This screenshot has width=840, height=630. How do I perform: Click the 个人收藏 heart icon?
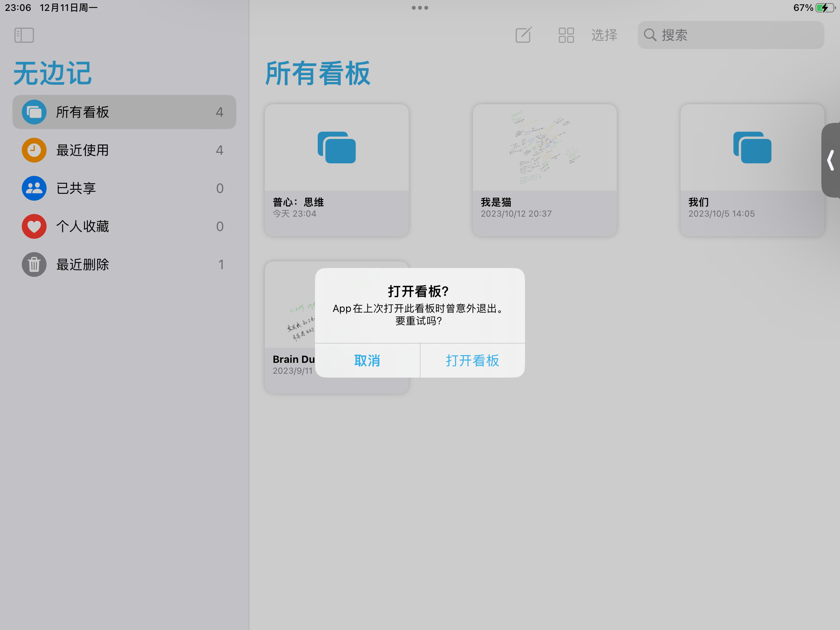[34, 226]
